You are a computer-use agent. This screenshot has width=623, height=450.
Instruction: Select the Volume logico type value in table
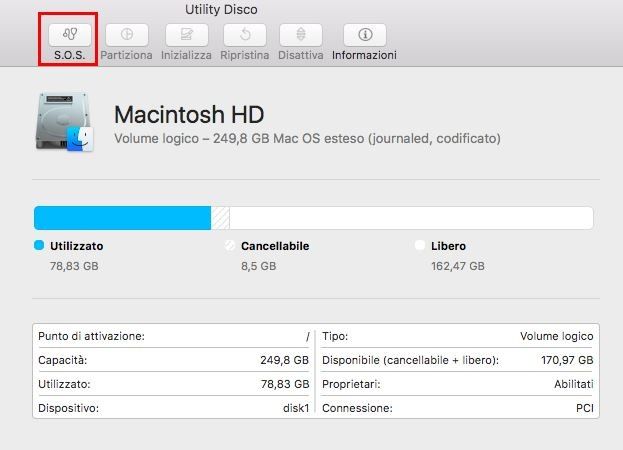point(557,336)
